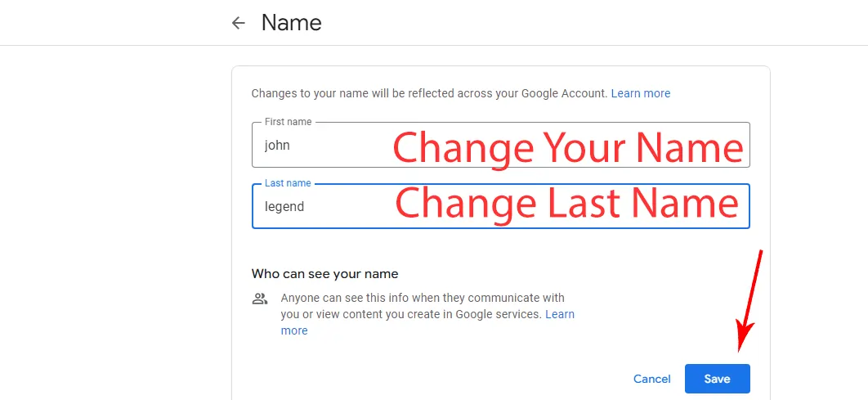Go back using the left arrow icon

tap(238, 23)
